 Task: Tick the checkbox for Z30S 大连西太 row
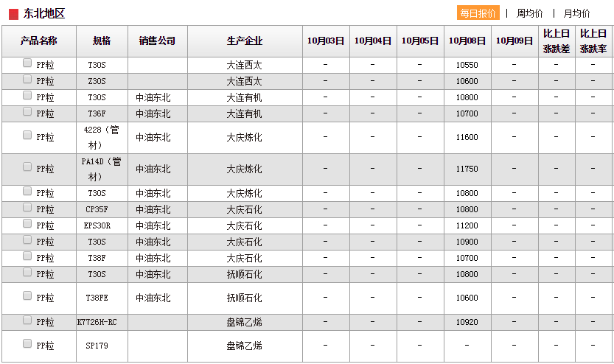click(27, 79)
